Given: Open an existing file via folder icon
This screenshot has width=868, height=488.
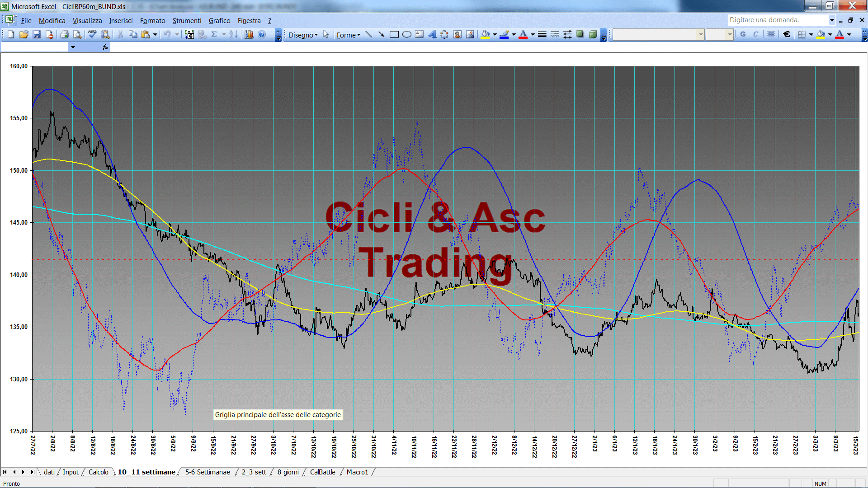Looking at the screenshot, I should pyautogui.click(x=24, y=34).
